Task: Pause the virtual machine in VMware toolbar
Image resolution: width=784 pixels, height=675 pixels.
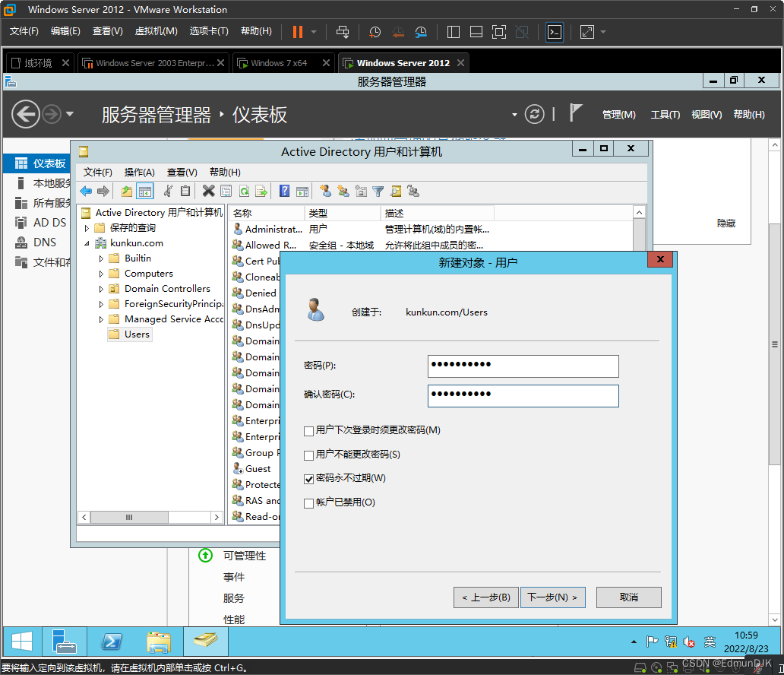Action: 298,32
